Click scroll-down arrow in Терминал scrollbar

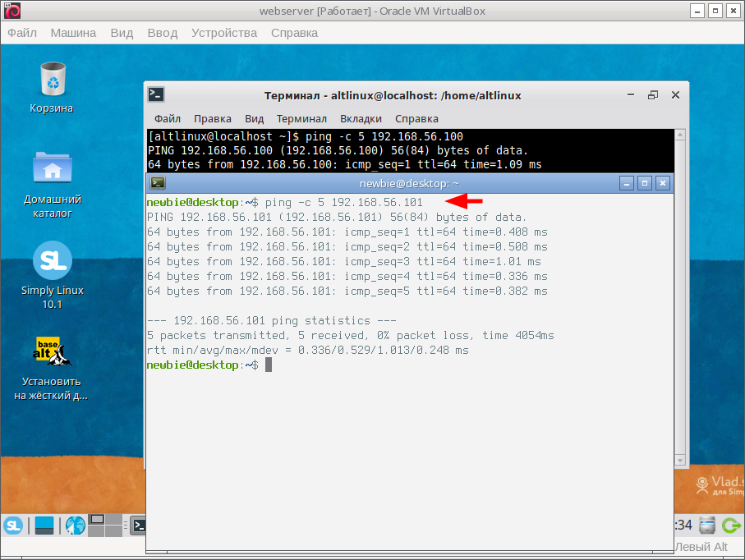point(680,460)
